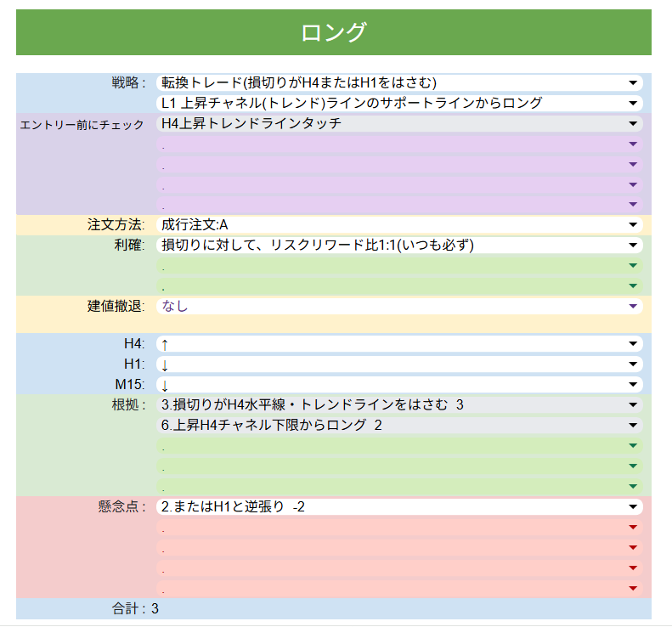
Task: Click the 合計 total score cell
Action: [x=136, y=608]
